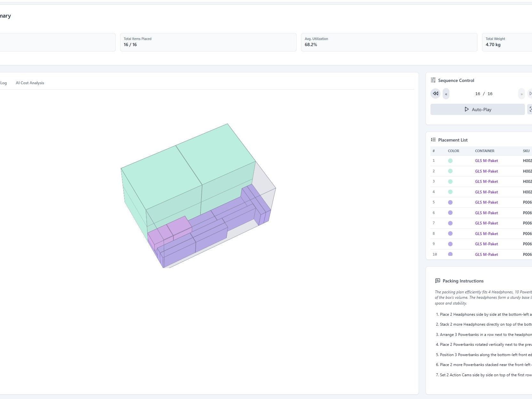532x399 pixels.
Task: Click the Placement List icon
Action: [x=433, y=140]
